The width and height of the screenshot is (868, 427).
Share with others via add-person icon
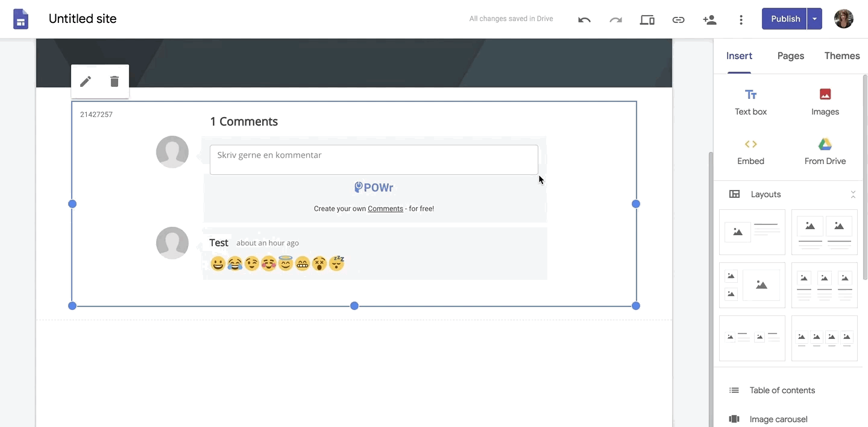coord(709,19)
